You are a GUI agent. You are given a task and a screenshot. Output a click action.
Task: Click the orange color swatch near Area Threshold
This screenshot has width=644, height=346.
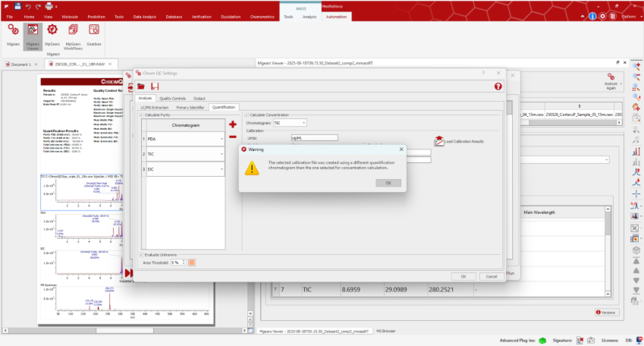[192, 263]
